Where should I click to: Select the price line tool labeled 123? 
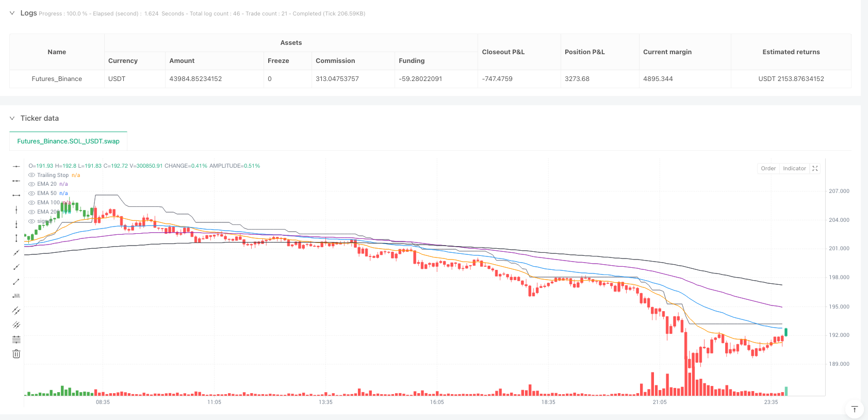pos(17,296)
